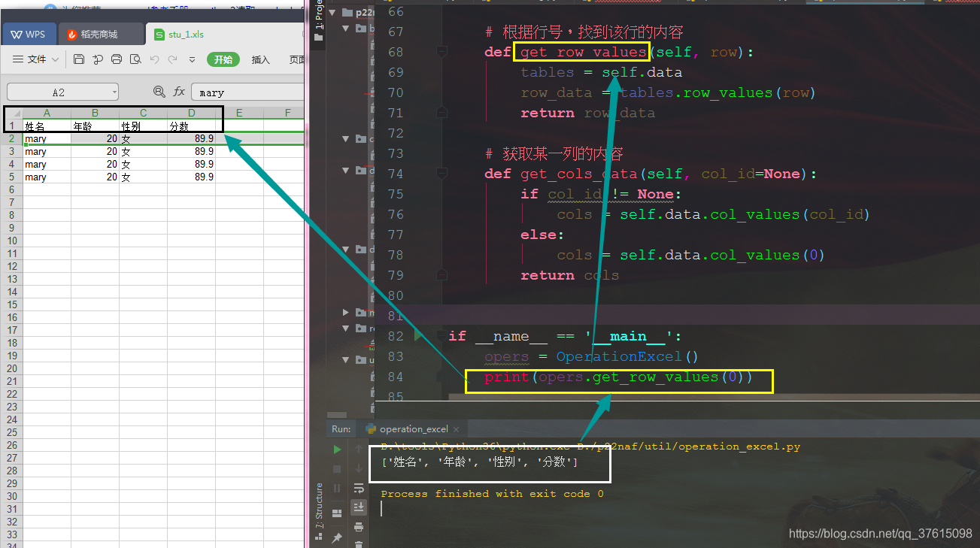Collapse p22naf root folder in project tree
Image resolution: width=980 pixels, height=548 pixels.
pyautogui.click(x=332, y=13)
